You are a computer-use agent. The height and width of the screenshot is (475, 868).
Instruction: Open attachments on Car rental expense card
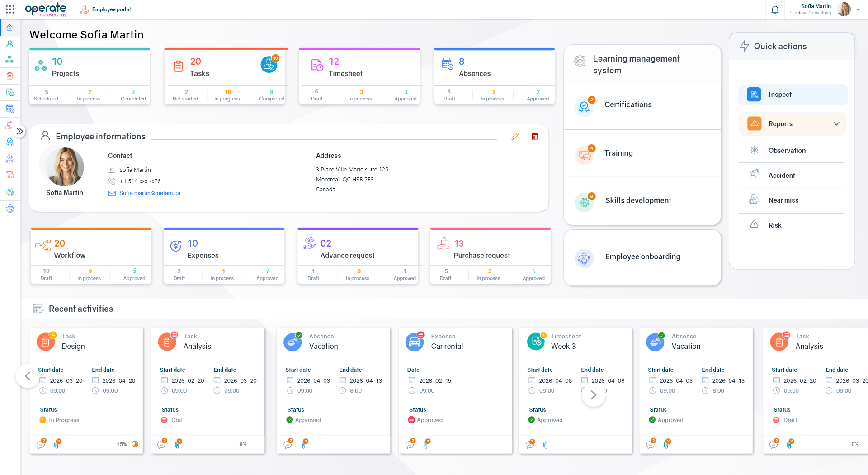point(426,444)
